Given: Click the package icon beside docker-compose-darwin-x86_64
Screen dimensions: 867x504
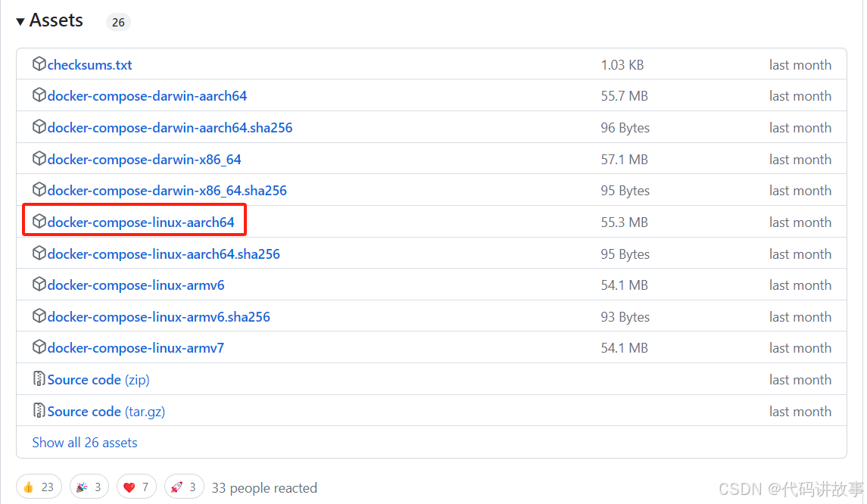Looking at the screenshot, I should click(x=39, y=159).
